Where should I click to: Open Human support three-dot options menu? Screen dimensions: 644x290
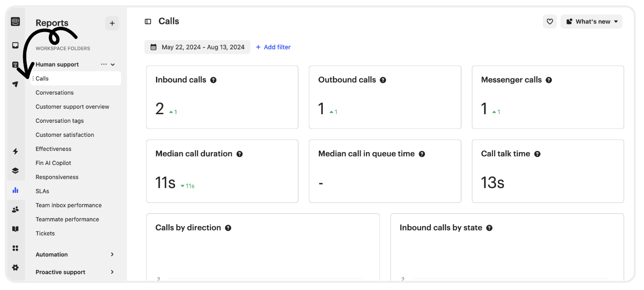(x=104, y=64)
